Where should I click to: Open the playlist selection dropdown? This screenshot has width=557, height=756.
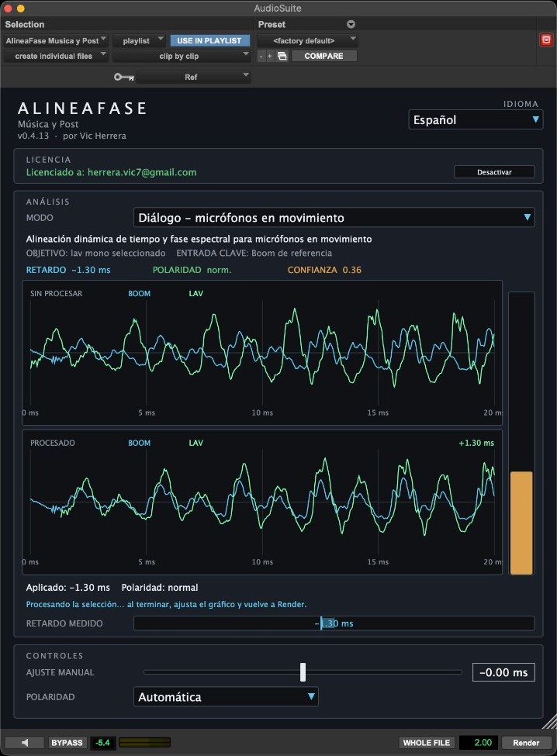[139, 41]
